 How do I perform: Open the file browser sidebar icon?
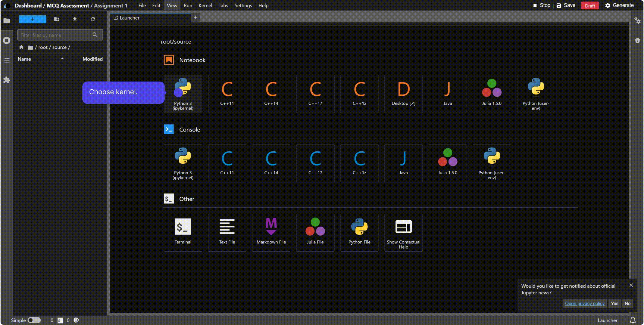click(x=7, y=20)
